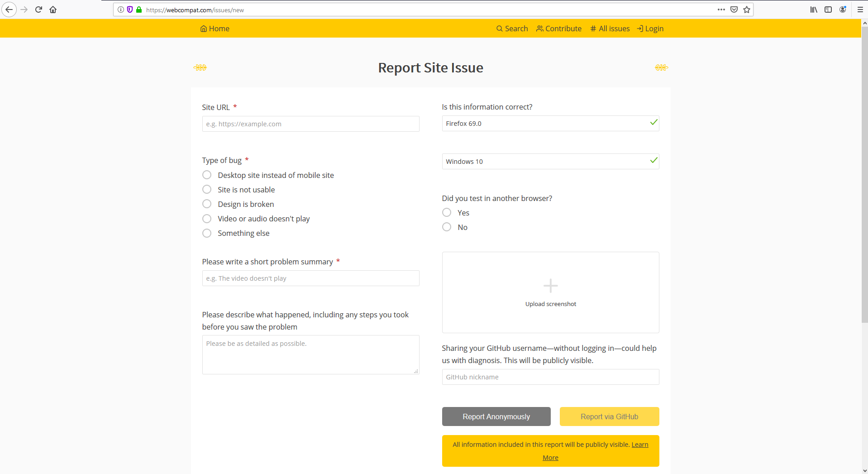Image resolution: width=868 pixels, height=474 pixels.
Task: Choose "Yes" for testing in another browser
Action: click(446, 212)
